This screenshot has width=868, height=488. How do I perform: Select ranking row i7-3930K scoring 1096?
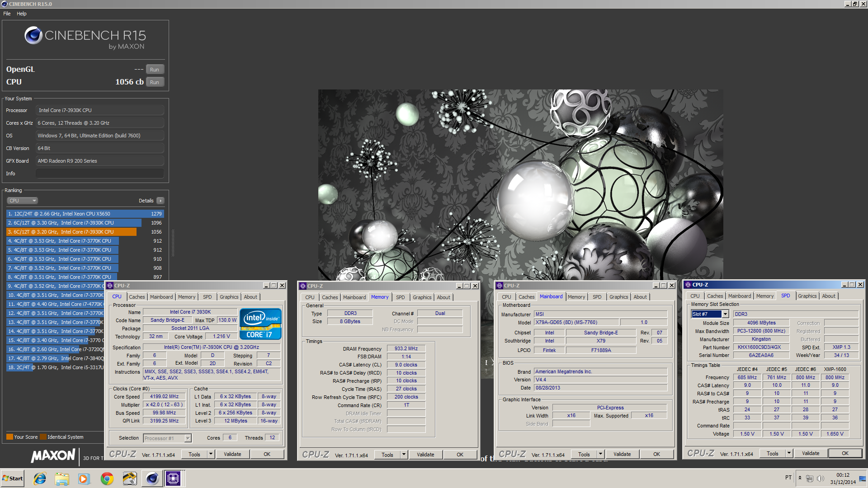point(85,223)
